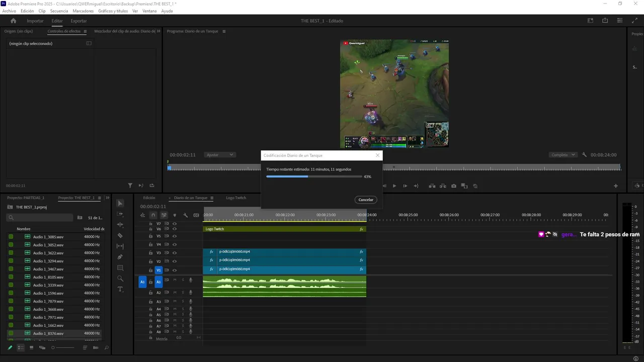Add a marker in the timeline
This screenshot has width=644, height=362.
click(x=175, y=215)
